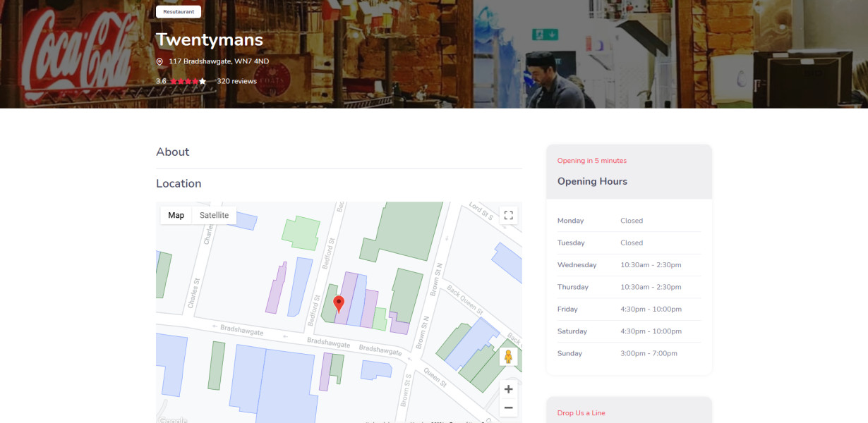Click the Resutaurant category tag
Image resolution: width=868 pixels, height=423 pixels.
[x=179, y=12]
